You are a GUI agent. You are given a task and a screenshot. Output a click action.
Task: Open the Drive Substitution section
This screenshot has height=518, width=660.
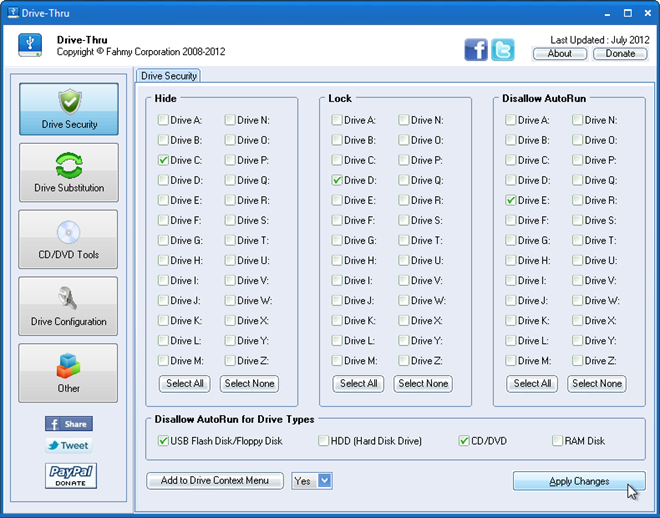(x=68, y=172)
